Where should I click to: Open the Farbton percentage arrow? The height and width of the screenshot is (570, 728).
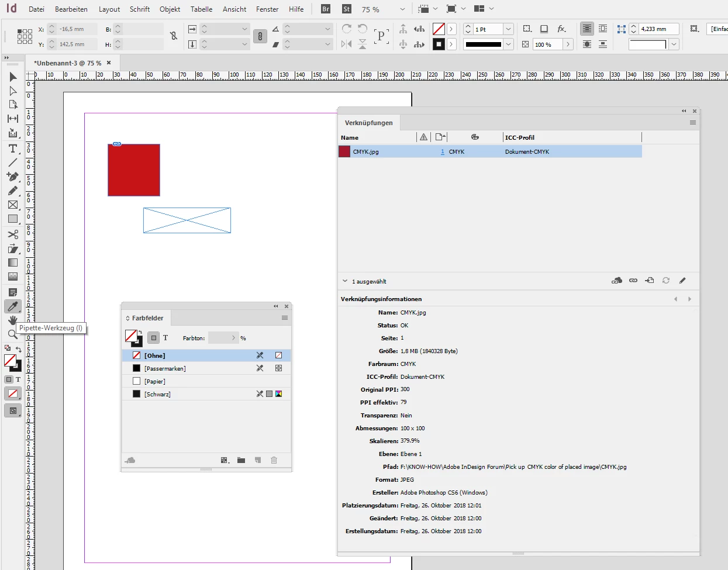tap(233, 338)
